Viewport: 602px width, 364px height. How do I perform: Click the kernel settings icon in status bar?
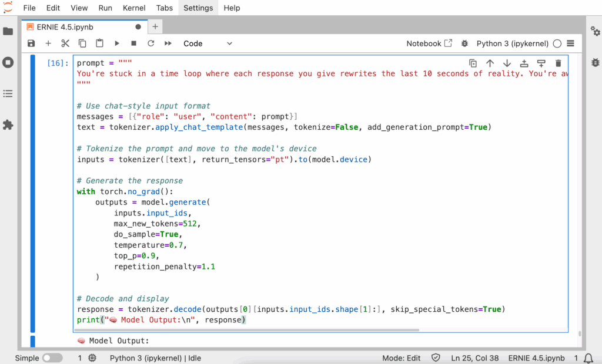point(92,358)
